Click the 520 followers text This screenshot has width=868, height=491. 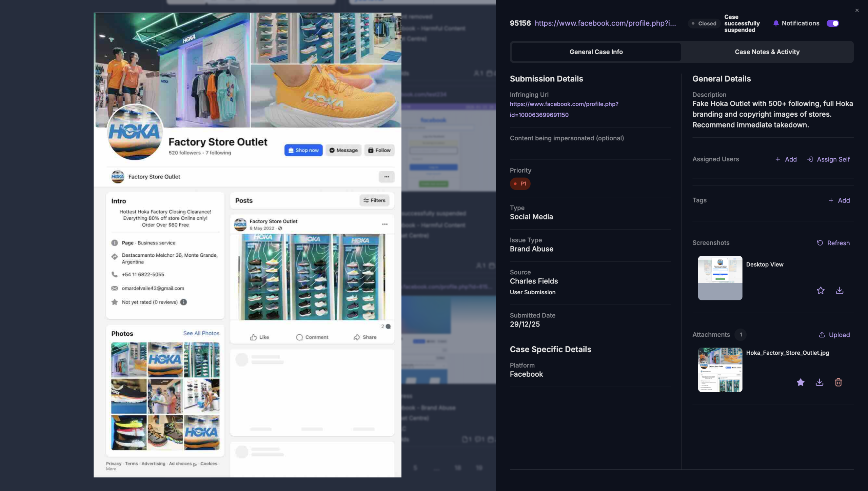(x=184, y=153)
